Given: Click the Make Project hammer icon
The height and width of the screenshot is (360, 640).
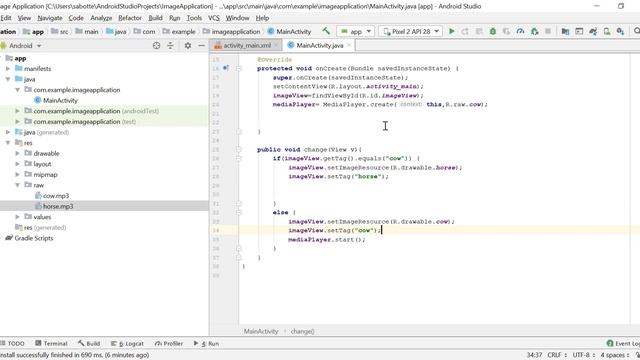Looking at the screenshot, I should click(326, 31).
